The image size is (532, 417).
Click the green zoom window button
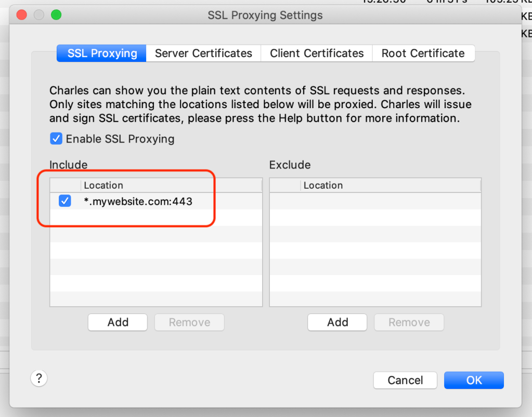56,15
